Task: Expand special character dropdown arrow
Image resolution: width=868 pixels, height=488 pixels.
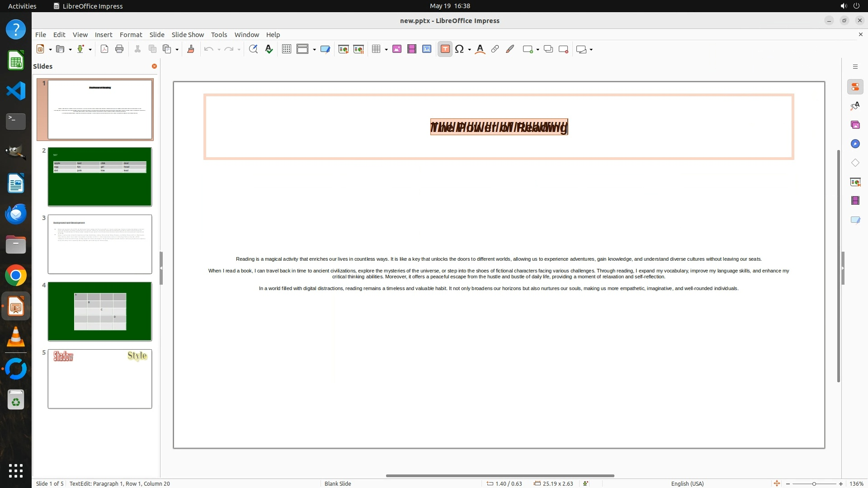Action: (x=469, y=49)
